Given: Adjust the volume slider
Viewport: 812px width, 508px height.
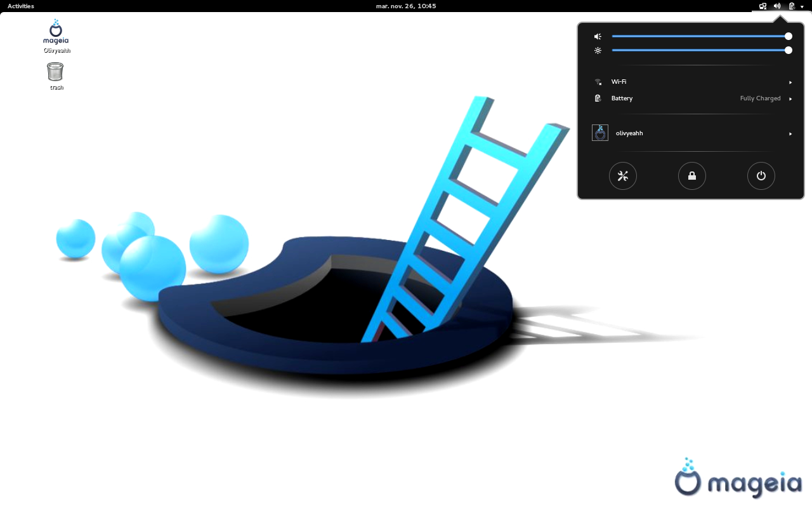Looking at the screenshot, I should pyautogui.click(x=702, y=36).
